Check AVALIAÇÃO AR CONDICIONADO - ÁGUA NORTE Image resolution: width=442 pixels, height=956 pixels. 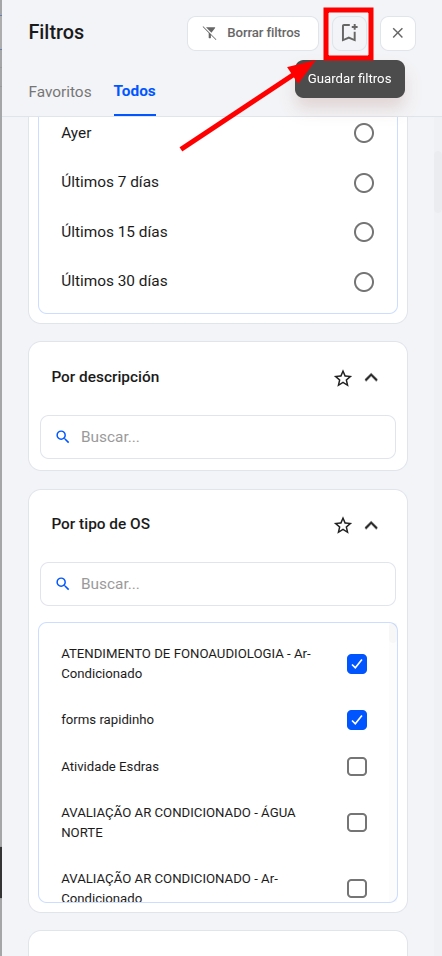[x=357, y=823]
